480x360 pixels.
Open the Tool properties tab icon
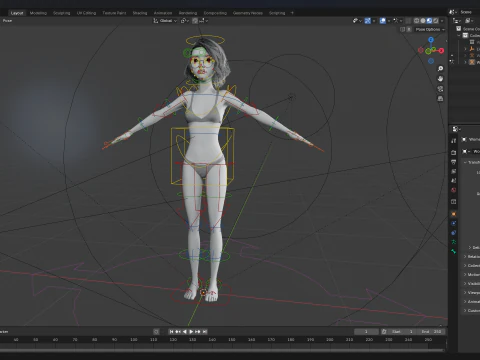(454, 141)
